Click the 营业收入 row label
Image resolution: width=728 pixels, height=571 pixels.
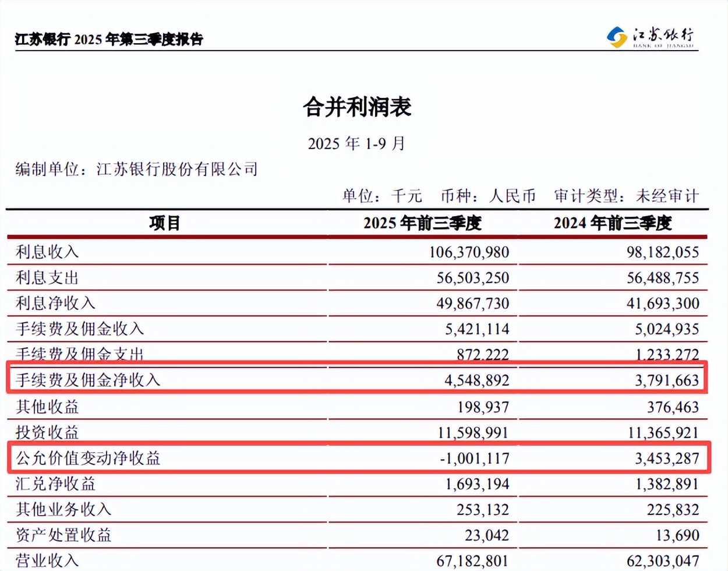point(47,561)
